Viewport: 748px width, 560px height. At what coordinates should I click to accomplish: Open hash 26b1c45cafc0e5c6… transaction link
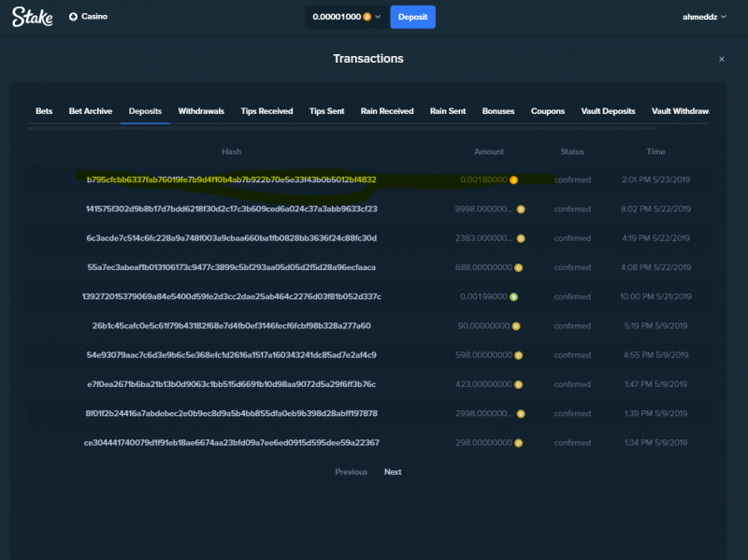tap(231, 325)
